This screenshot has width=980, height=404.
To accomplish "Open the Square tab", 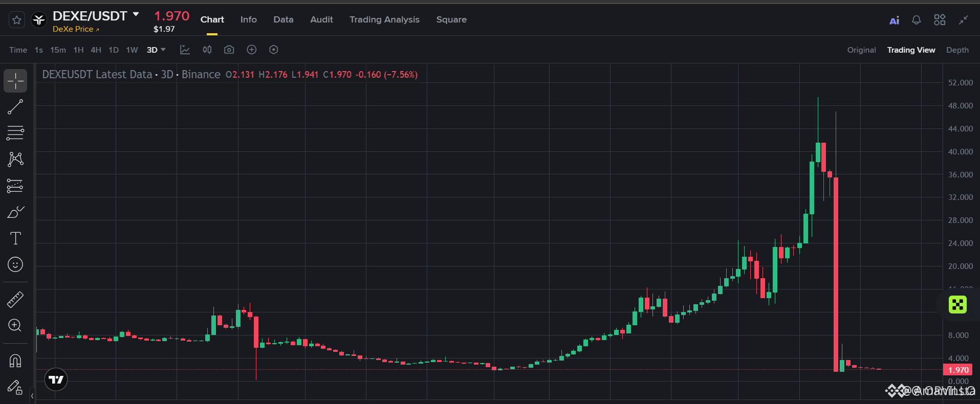I will coord(451,19).
